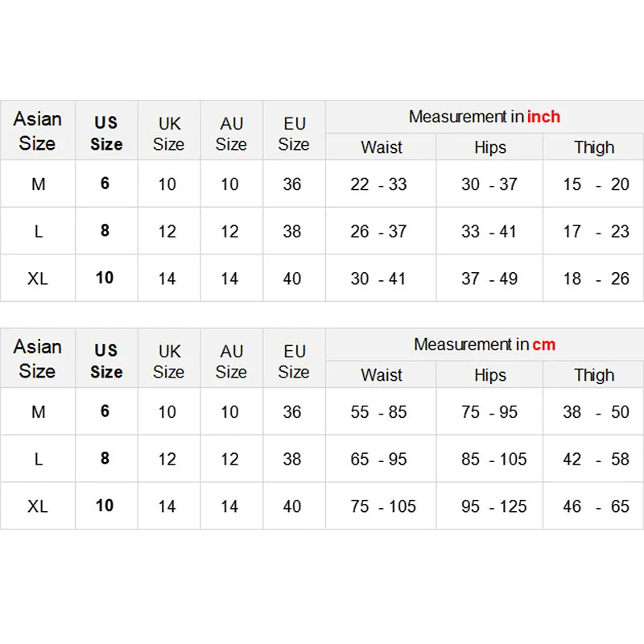Select the 22 - 33 waist cell
Image resolution: width=644 pixels, height=644 pixels.
[x=379, y=184]
